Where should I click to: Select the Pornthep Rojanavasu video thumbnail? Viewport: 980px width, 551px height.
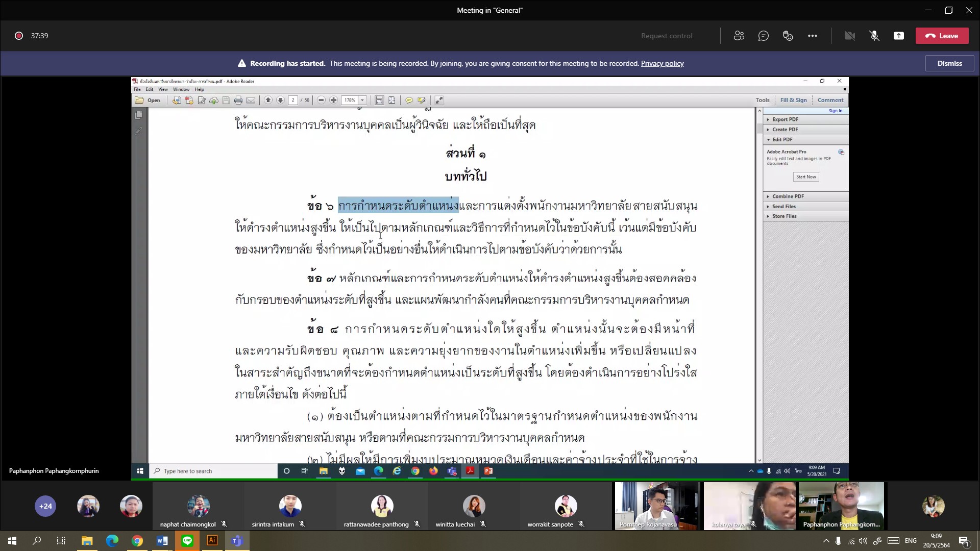tap(657, 506)
